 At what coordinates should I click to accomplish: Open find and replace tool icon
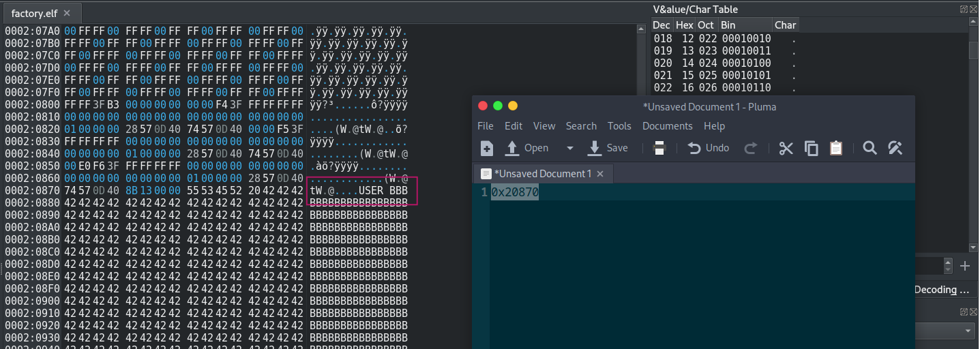895,148
